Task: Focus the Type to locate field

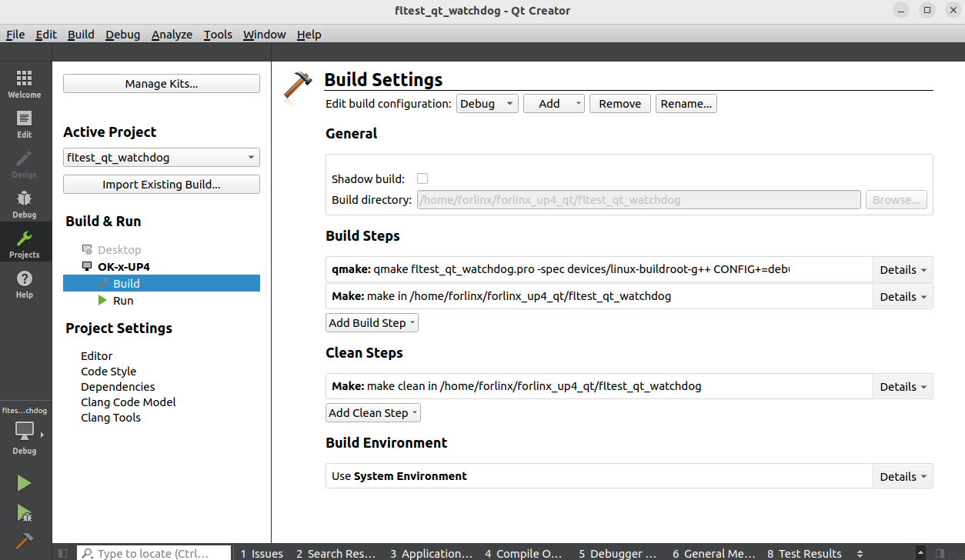Action: (154, 553)
